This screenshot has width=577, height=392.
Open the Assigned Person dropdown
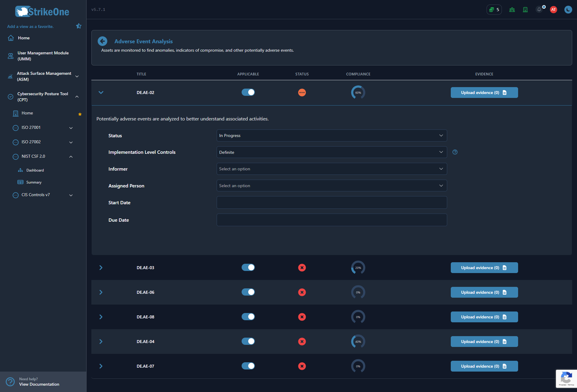click(x=332, y=186)
